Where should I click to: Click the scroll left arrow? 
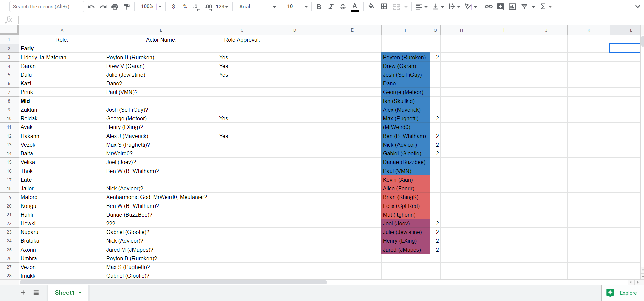pos(631,282)
